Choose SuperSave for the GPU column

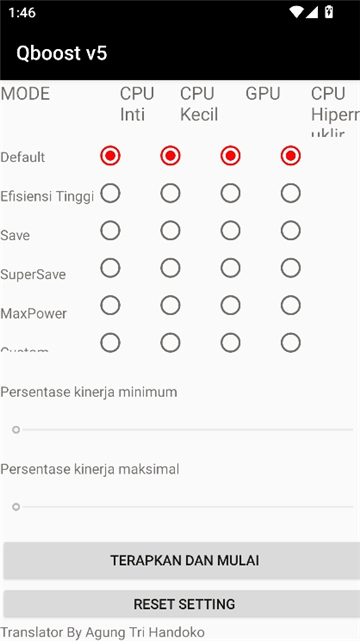pos(230,268)
